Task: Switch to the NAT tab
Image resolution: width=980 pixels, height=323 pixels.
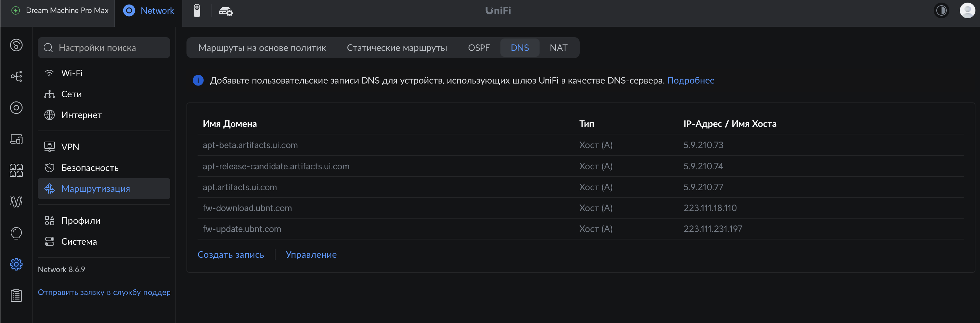Action: coord(558,48)
